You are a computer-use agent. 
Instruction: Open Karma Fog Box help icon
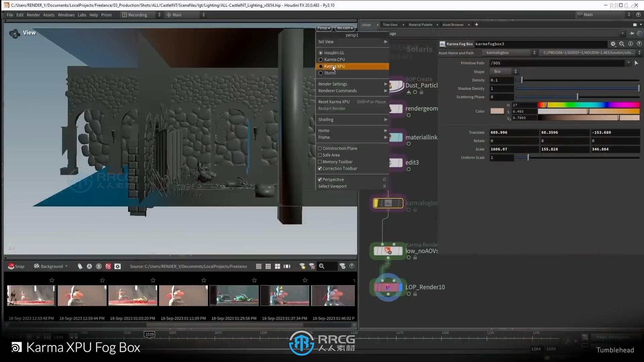[639, 44]
